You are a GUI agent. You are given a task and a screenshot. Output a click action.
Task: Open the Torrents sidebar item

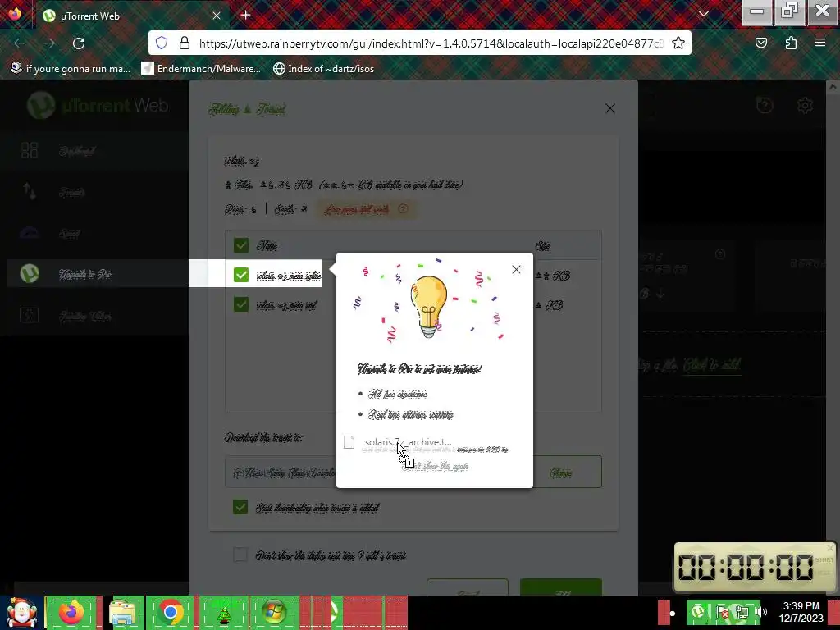point(94,192)
